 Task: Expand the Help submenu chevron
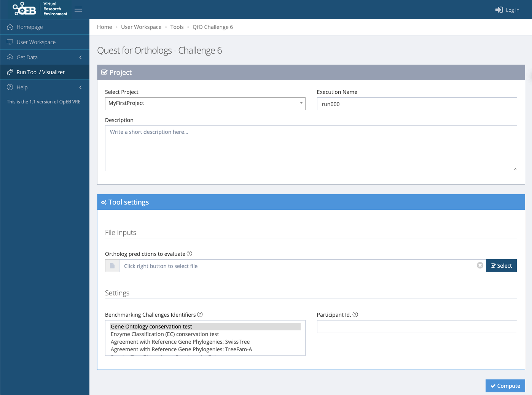[81, 87]
